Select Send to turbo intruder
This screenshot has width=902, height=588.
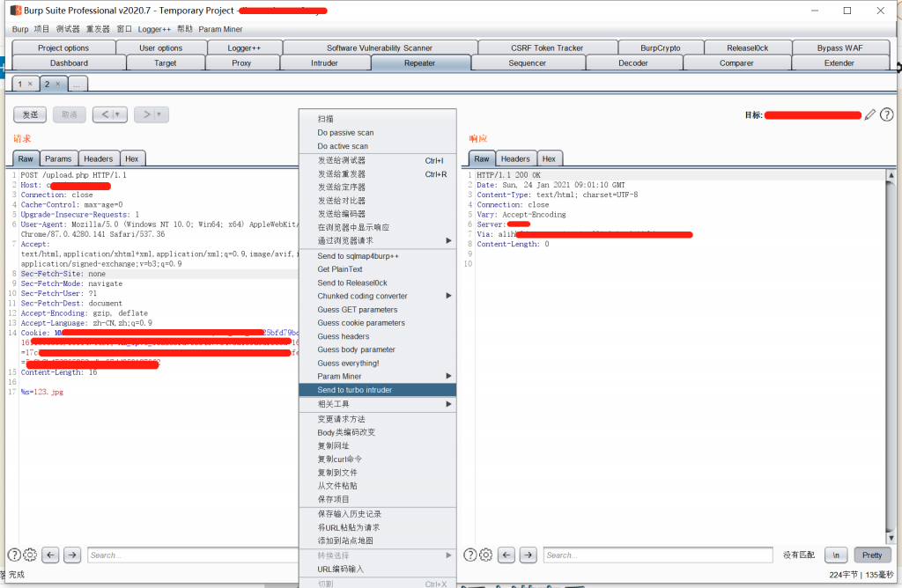pyautogui.click(x=378, y=390)
